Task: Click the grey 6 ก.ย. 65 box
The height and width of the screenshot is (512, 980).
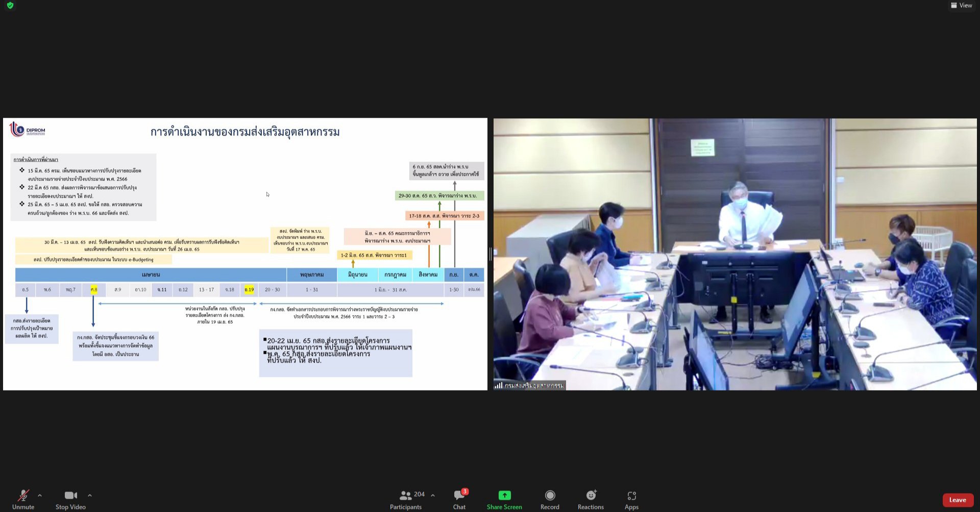Action: click(x=447, y=170)
